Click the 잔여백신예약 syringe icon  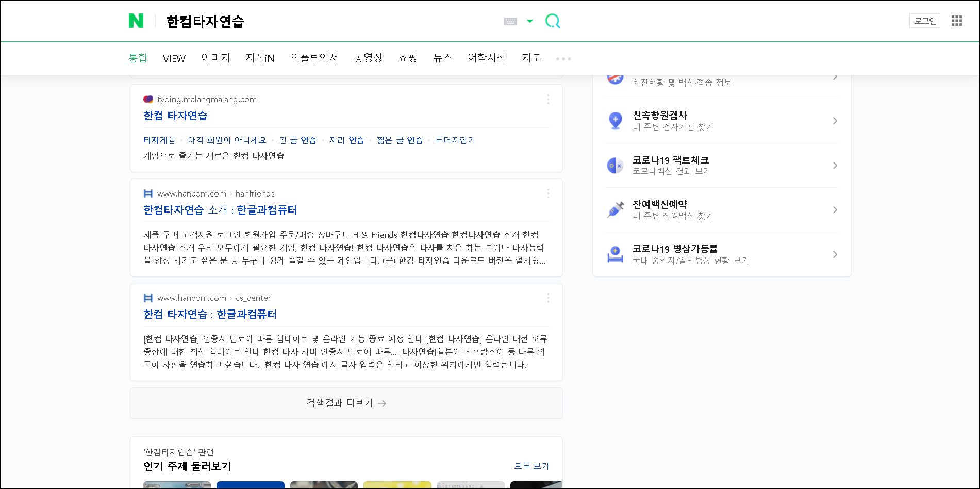[616, 210]
